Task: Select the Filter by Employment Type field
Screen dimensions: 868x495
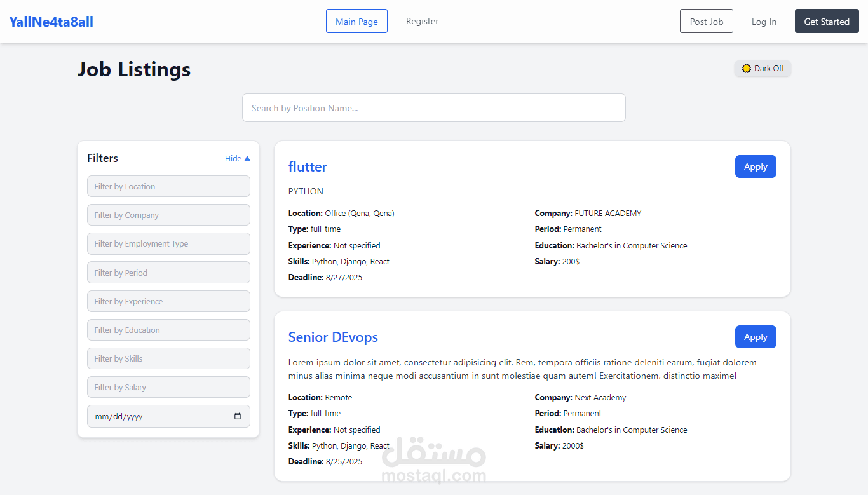Action: pyautogui.click(x=168, y=243)
